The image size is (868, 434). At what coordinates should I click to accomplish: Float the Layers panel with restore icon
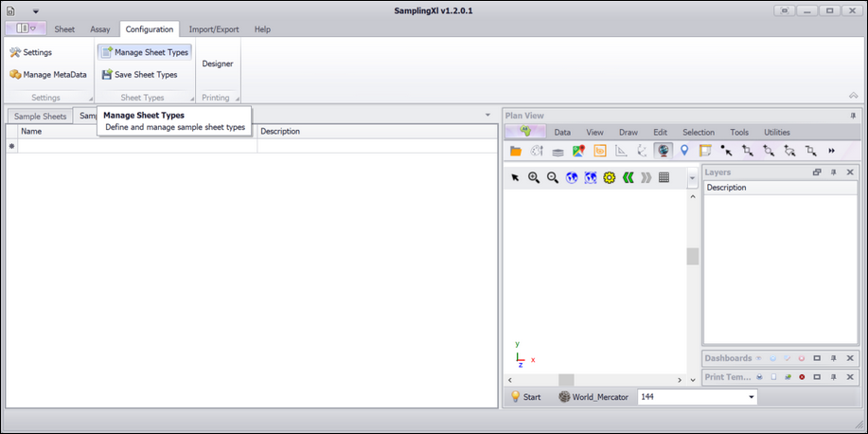tap(817, 172)
